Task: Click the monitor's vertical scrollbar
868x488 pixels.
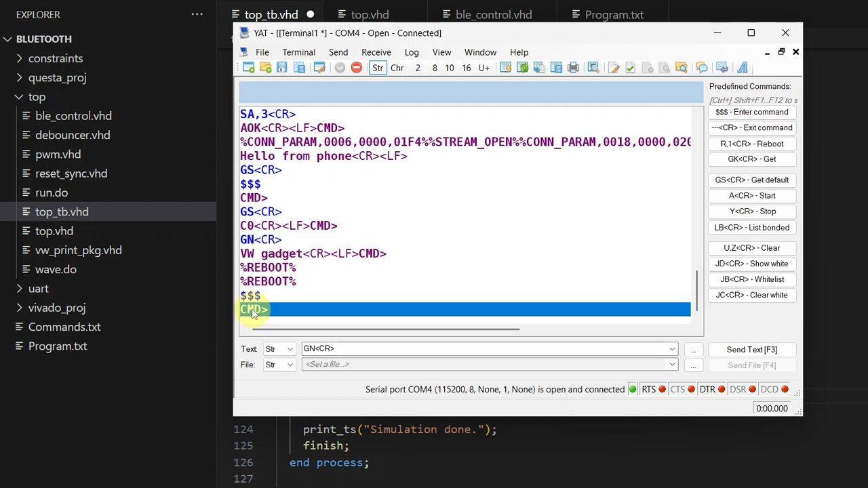Action: pos(697,289)
